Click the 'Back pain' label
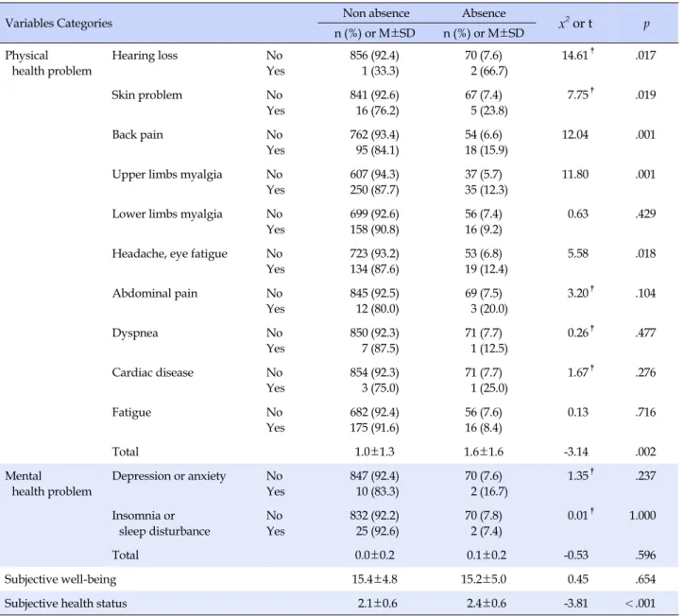Viewport: 683px width, 616px height. (x=137, y=134)
